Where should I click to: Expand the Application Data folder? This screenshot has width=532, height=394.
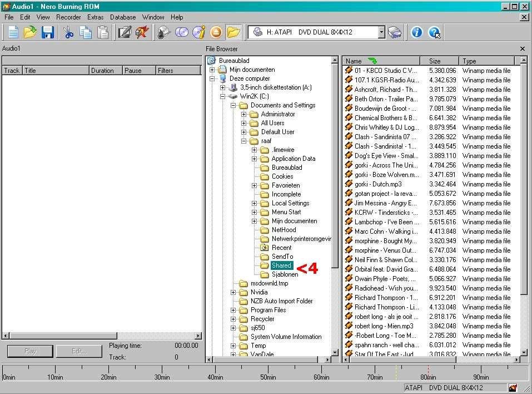(x=254, y=159)
